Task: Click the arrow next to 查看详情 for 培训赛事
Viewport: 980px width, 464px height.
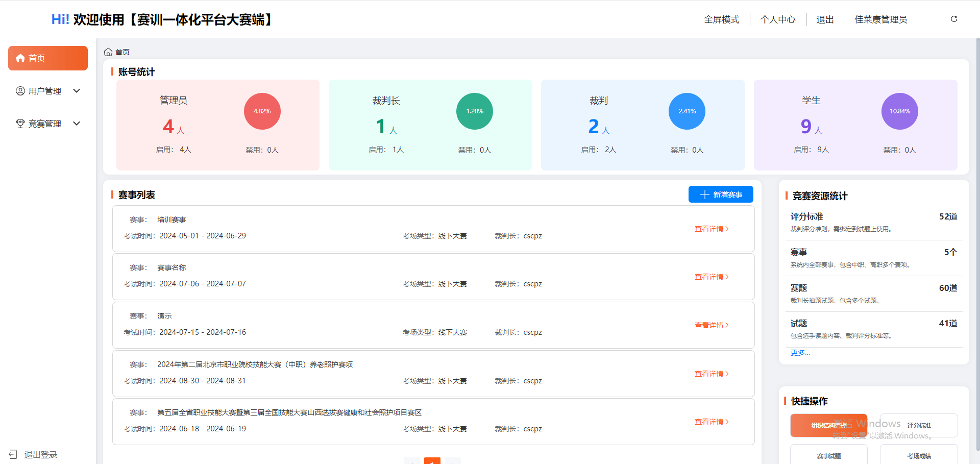Action: point(727,229)
